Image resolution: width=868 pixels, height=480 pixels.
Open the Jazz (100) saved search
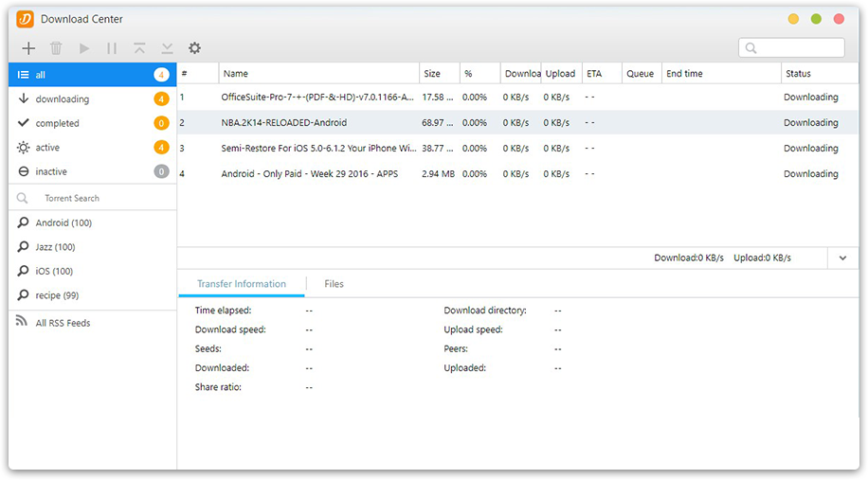(x=55, y=247)
